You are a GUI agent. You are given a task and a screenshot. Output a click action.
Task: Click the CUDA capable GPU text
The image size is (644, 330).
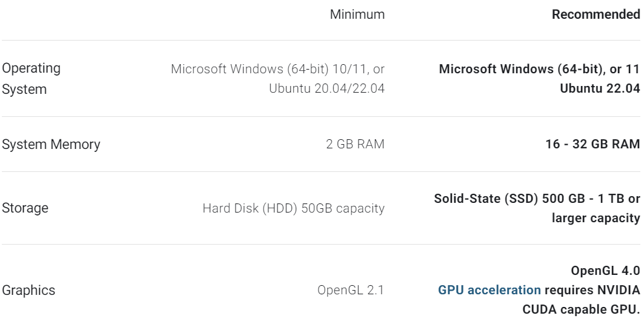(x=581, y=309)
